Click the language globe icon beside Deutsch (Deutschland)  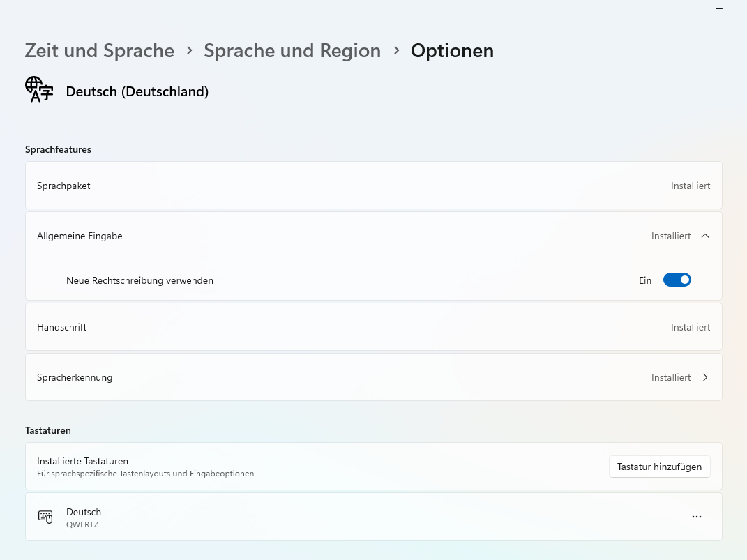click(x=39, y=89)
